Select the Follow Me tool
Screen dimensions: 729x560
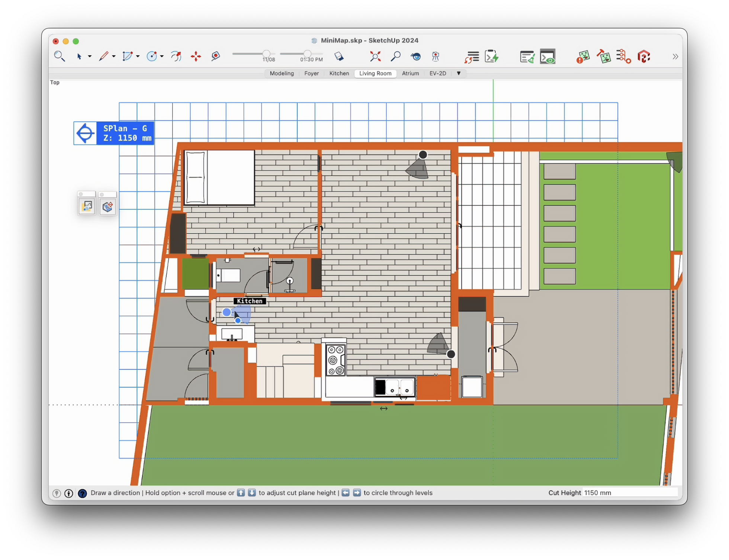pos(176,56)
